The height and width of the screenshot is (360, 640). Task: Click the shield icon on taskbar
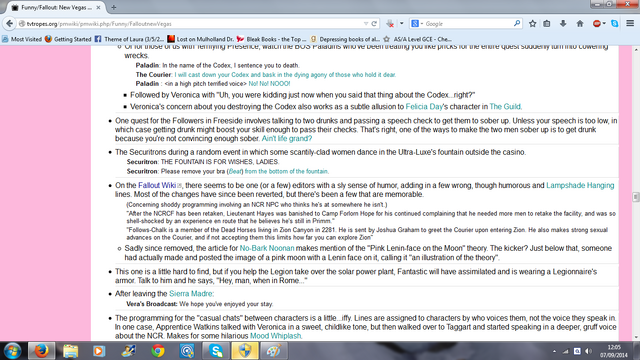(x=245, y=351)
